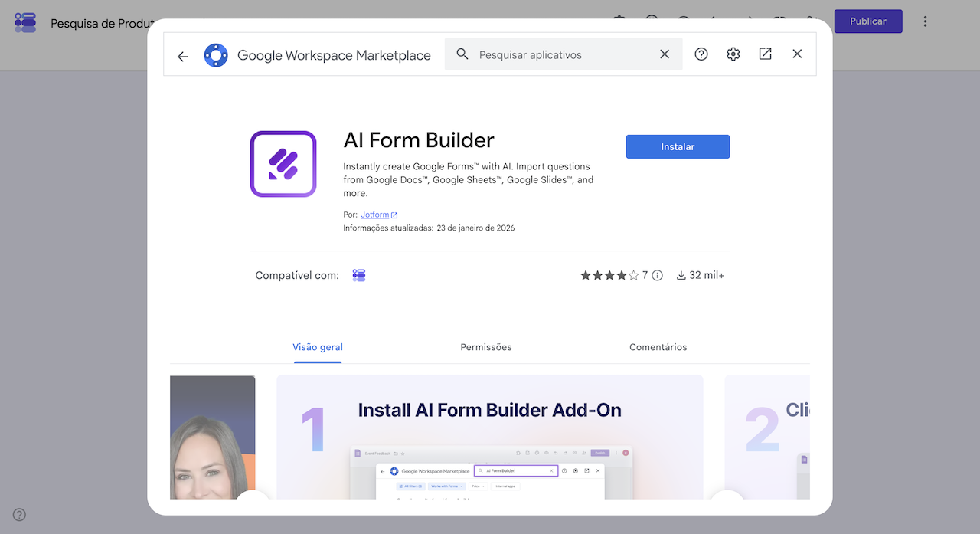This screenshot has width=980, height=534.
Task: Click the download count icon
Action: tap(681, 275)
